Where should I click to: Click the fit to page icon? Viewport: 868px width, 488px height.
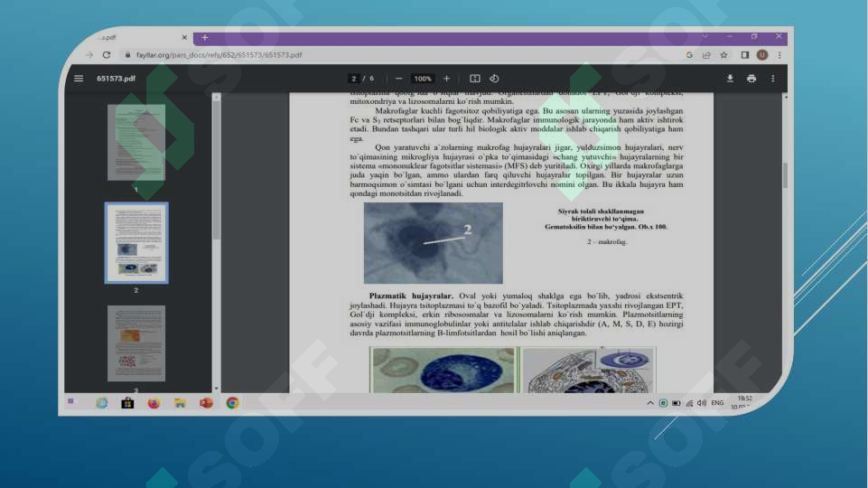tap(475, 79)
